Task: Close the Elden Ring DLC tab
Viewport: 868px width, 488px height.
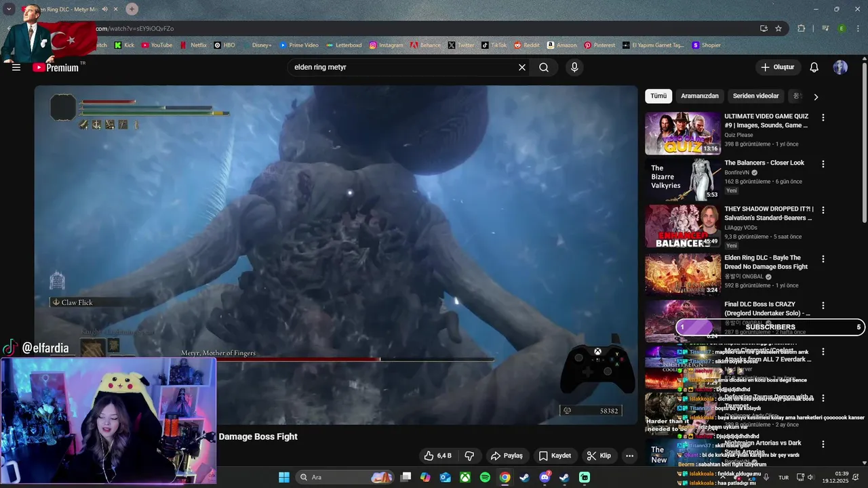Action: pos(117,9)
